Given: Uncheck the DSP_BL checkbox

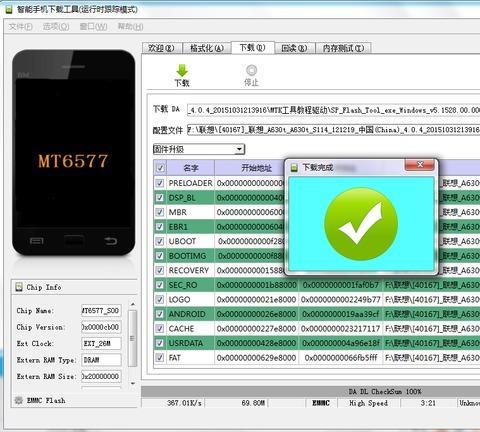Looking at the screenshot, I should (160, 198).
